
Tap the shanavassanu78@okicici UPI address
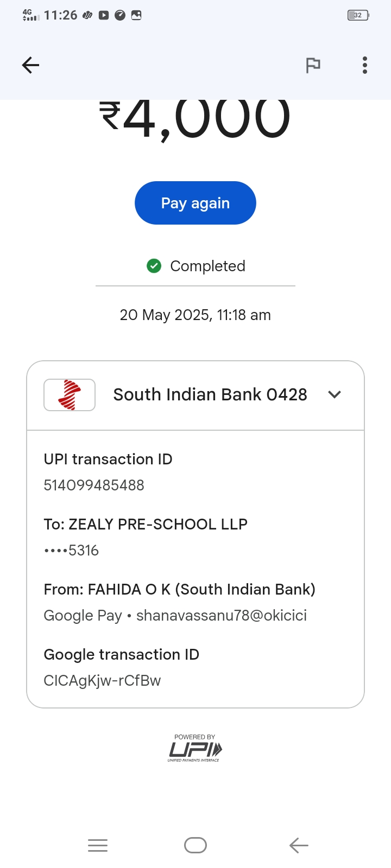point(222,615)
